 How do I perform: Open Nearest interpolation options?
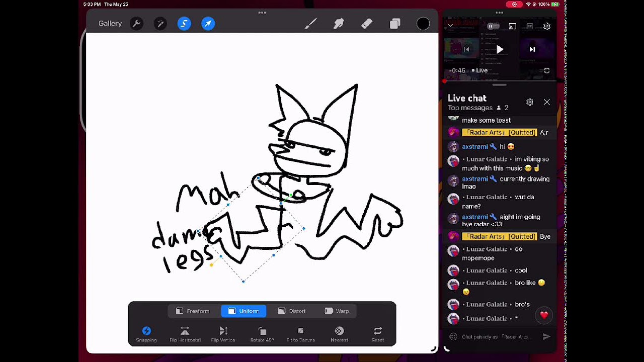click(x=339, y=334)
